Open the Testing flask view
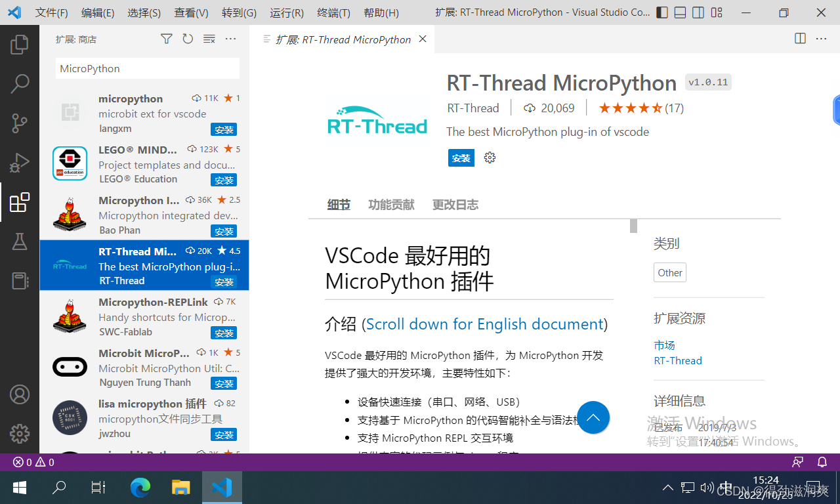 20,241
